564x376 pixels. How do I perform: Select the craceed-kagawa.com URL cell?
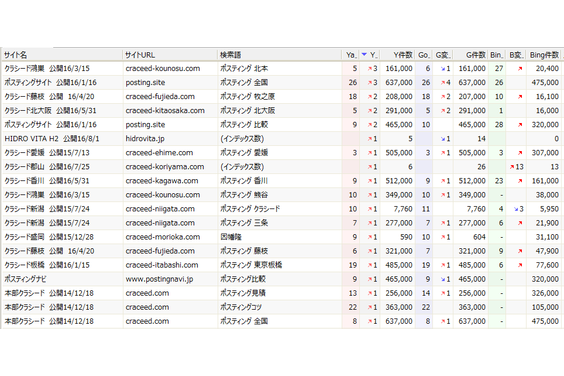162,181
